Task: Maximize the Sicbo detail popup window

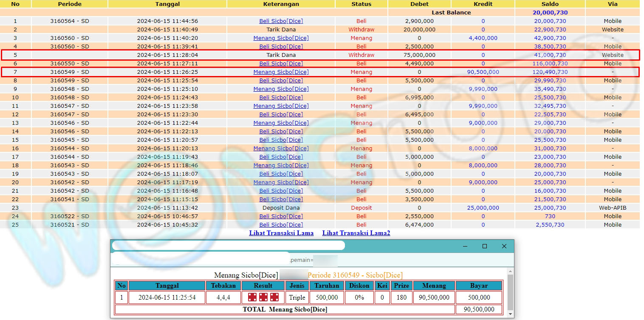Action: coord(484,246)
